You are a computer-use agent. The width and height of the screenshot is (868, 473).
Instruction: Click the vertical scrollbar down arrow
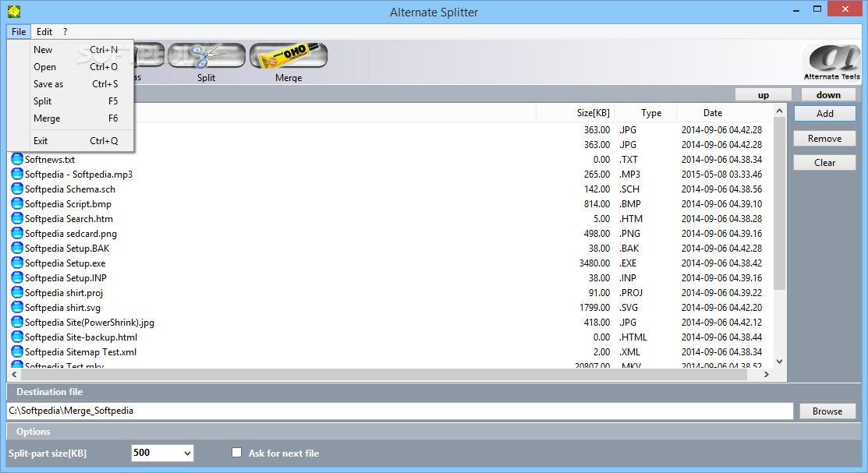point(779,362)
